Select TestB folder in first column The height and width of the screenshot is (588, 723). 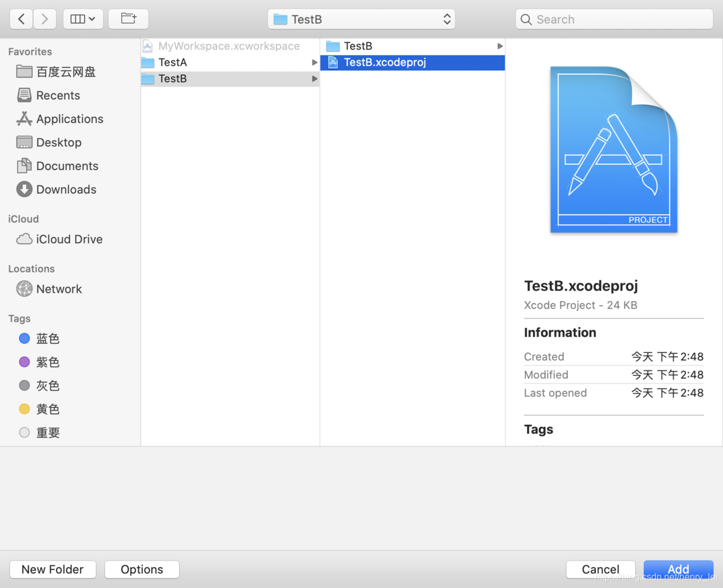[x=230, y=79]
